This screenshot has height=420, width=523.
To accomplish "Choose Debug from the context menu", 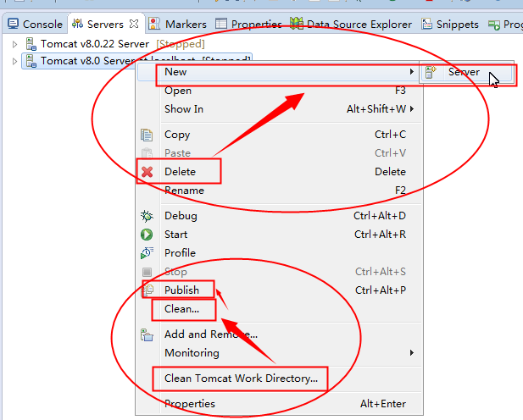I will tap(280, 216).
